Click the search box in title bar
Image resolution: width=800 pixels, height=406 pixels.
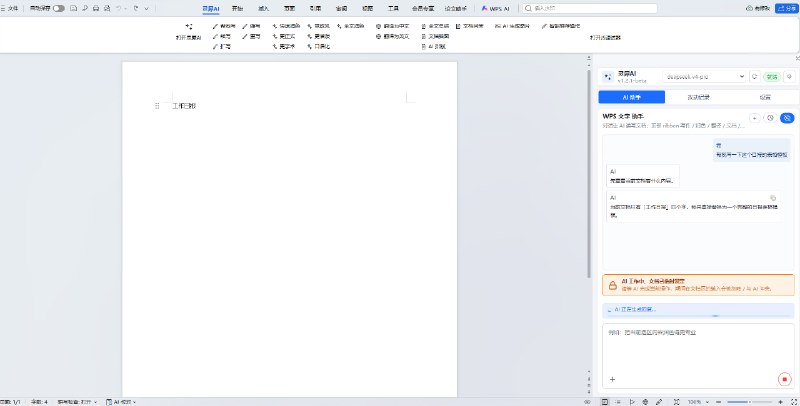pyautogui.click(x=589, y=8)
